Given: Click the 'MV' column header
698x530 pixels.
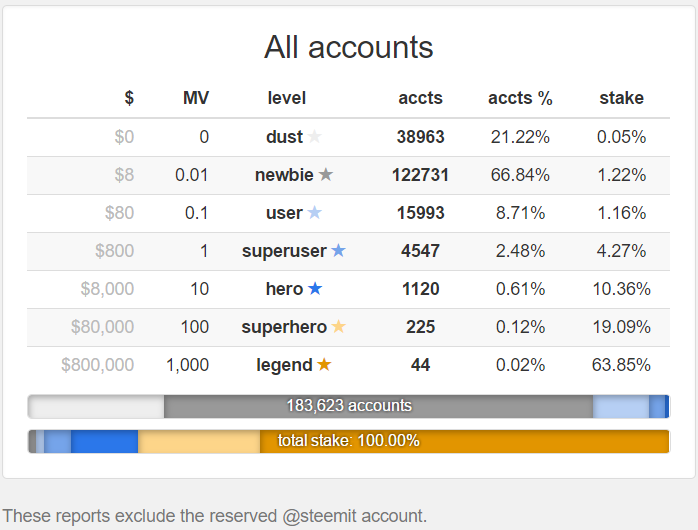Looking at the screenshot, I should (x=196, y=98).
